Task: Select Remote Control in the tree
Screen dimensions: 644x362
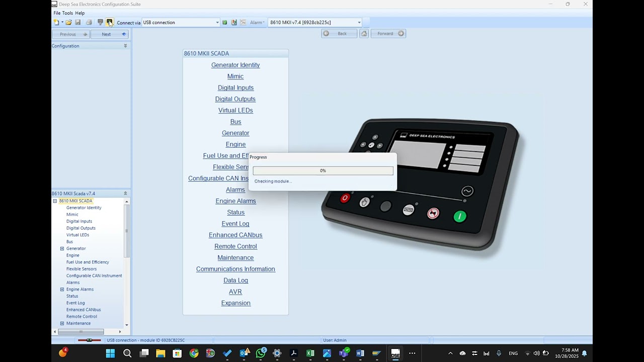Action: pyautogui.click(x=82, y=316)
